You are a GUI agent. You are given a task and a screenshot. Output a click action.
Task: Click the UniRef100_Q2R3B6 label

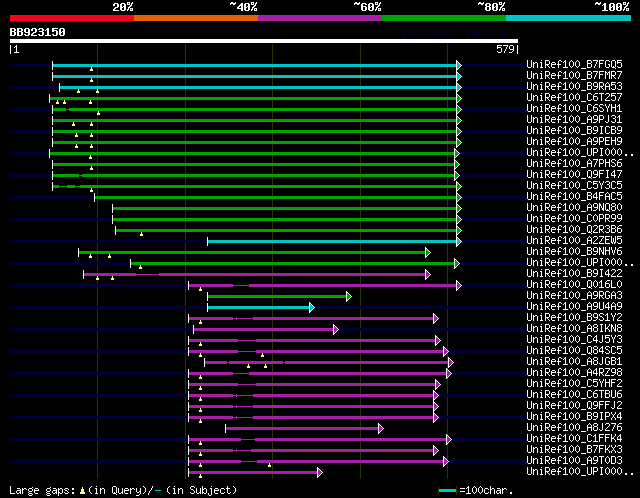pyautogui.click(x=574, y=230)
